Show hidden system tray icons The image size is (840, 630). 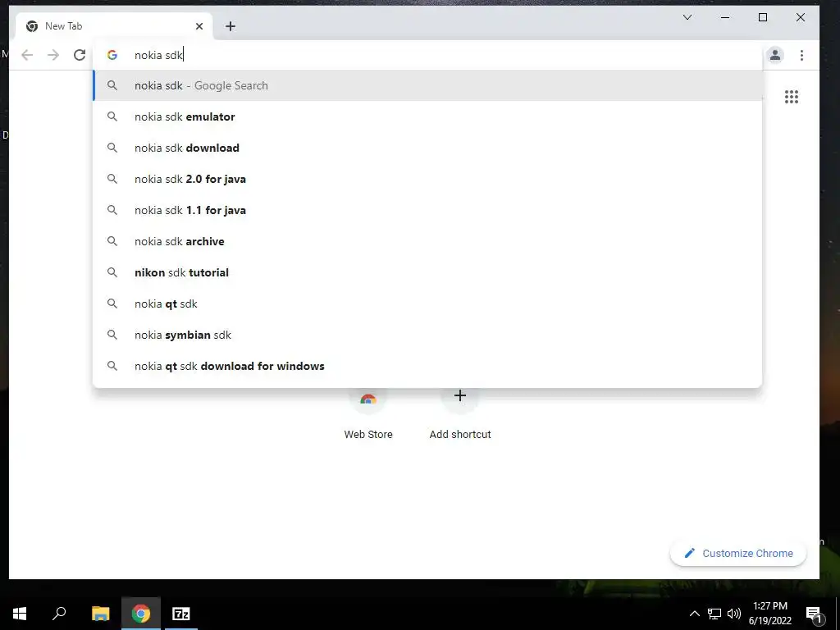tap(694, 614)
